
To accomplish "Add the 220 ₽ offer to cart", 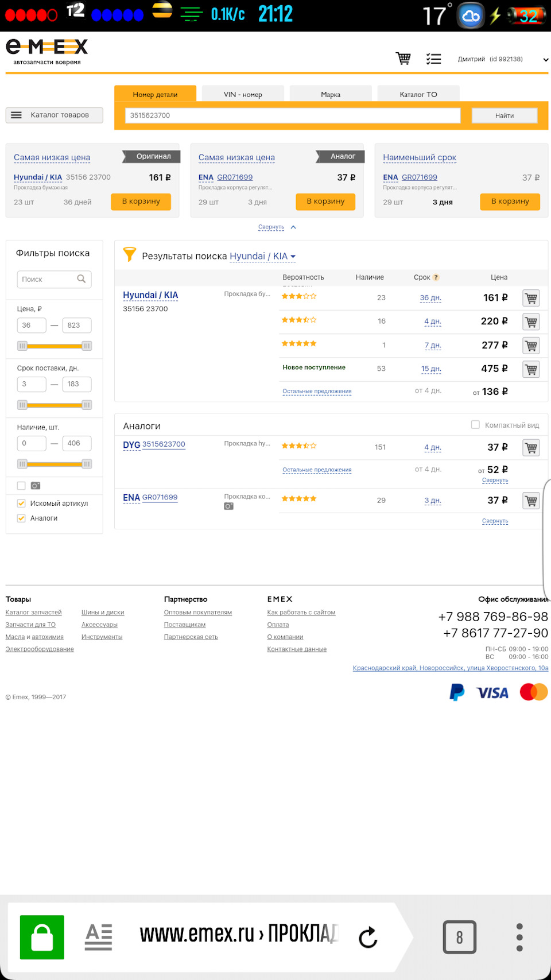I will point(531,321).
